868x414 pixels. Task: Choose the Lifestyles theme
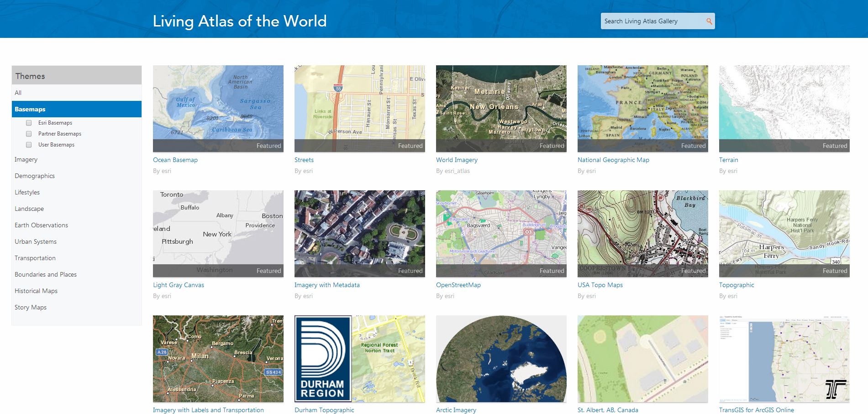pyautogui.click(x=27, y=192)
